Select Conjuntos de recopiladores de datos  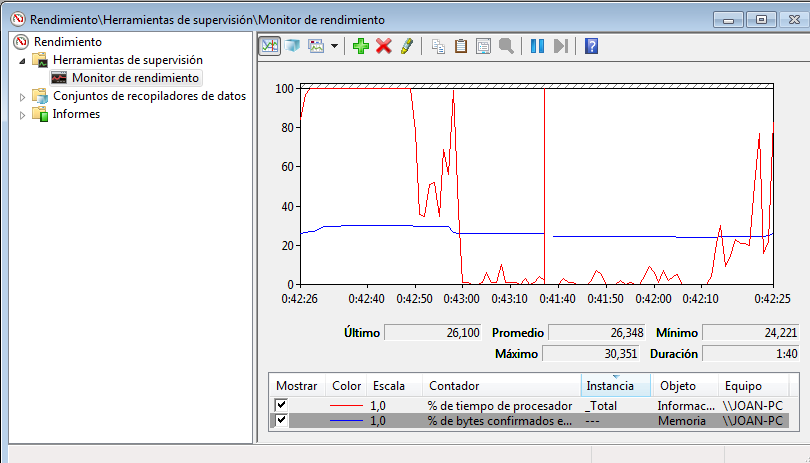(149, 96)
